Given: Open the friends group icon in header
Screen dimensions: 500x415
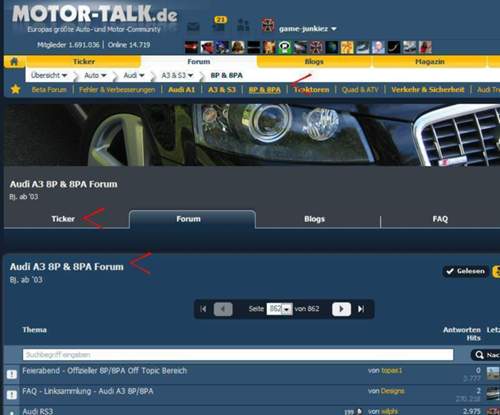Looking at the screenshot, I should click(x=243, y=25).
